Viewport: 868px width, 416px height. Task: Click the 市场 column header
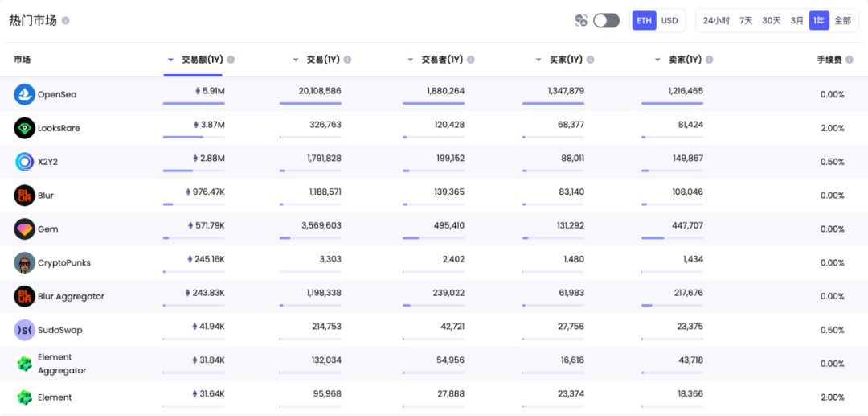point(23,60)
